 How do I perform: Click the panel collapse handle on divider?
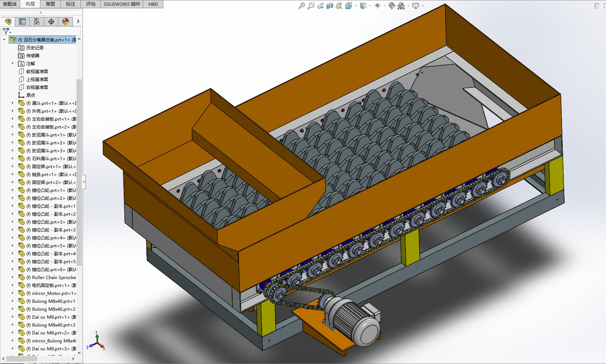point(84,182)
